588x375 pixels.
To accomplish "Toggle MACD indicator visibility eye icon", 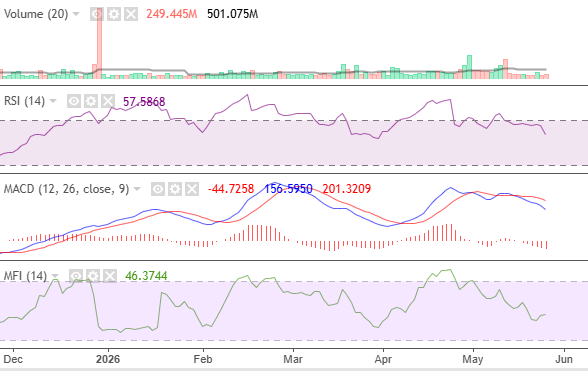I will [158, 189].
